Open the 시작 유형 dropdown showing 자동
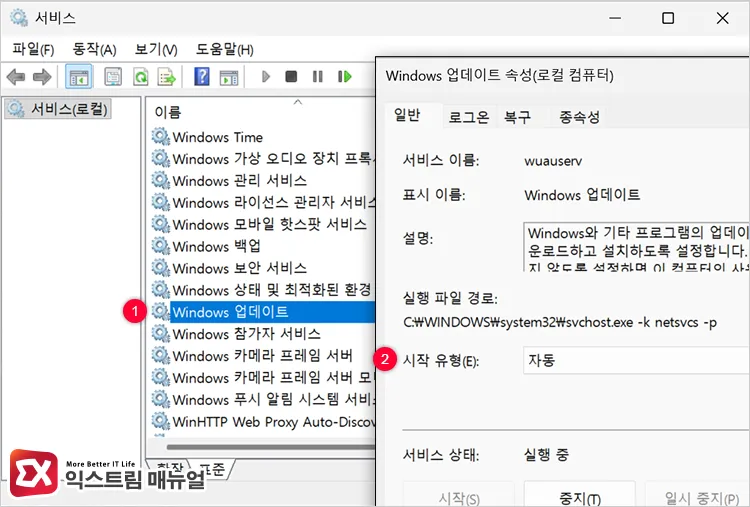This screenshot has width=750, height=507. click(637, 360)
